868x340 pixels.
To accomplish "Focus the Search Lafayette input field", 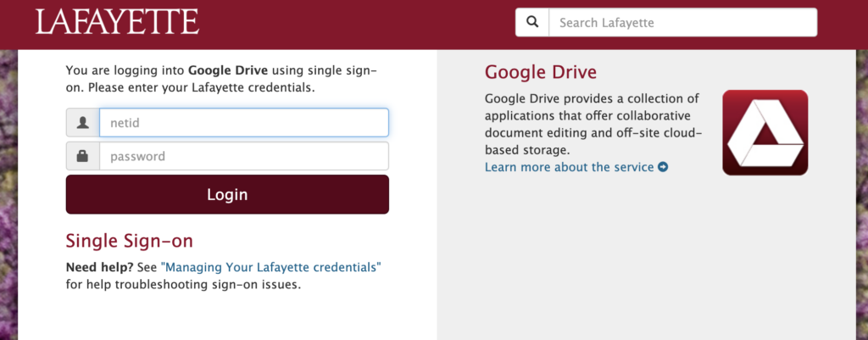I will (x=682, y=23).
